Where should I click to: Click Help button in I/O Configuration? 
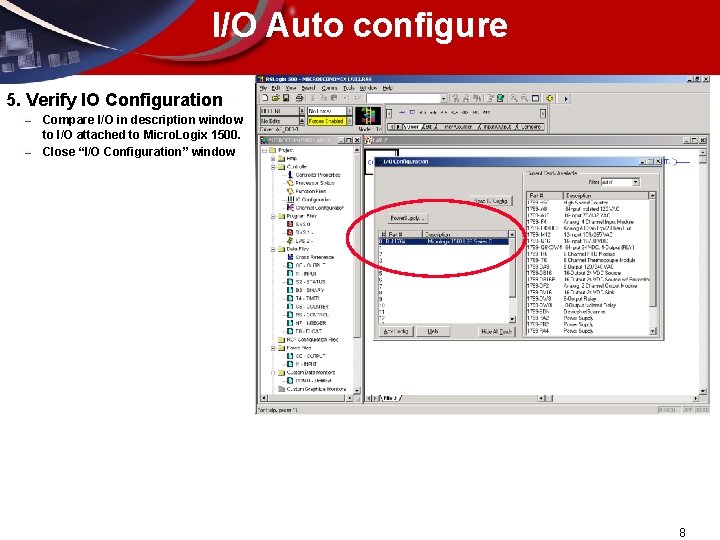pyautogui.click(x=433, y=331)
